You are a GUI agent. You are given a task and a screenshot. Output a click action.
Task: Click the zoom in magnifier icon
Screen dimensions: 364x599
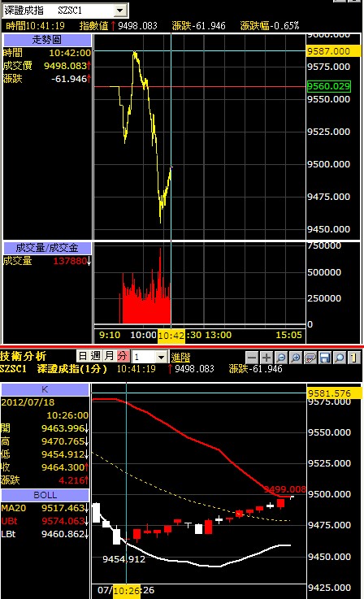tap(296, 358)
